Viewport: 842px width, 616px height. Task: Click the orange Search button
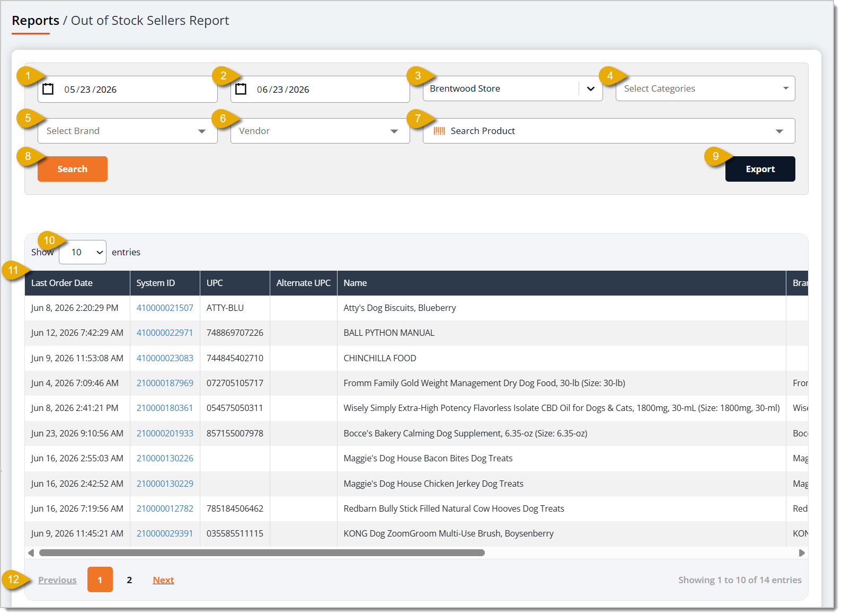click(73, 169)
